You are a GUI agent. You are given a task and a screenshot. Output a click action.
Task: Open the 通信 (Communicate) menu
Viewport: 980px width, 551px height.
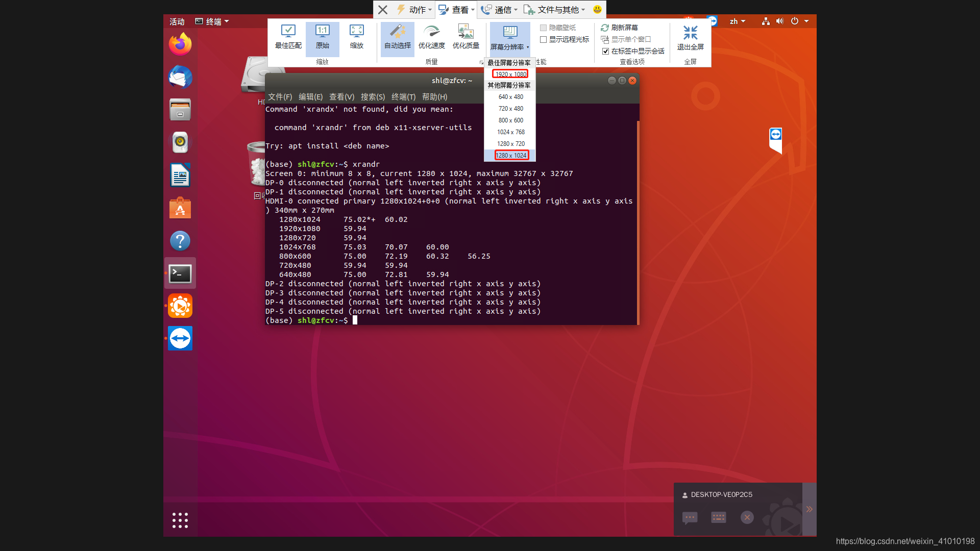coord(499,10)
